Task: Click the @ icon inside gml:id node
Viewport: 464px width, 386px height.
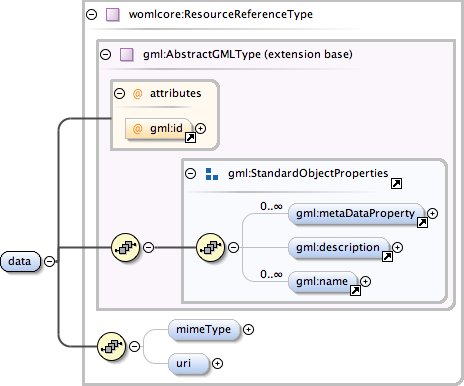Action: click(137, 128)
